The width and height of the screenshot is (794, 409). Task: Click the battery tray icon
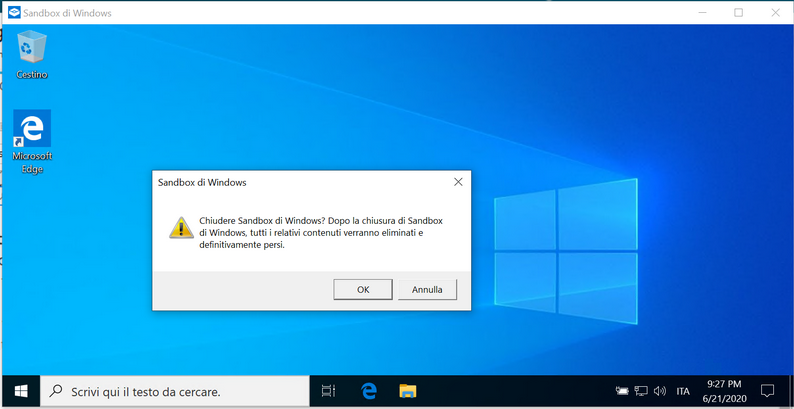tap(622, 391)
